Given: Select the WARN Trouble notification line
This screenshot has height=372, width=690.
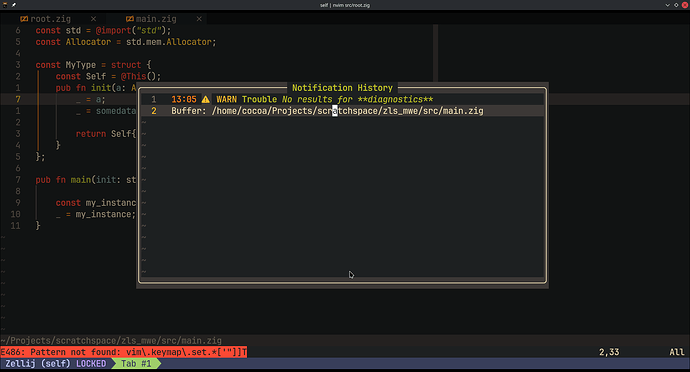Looking at the screenshot, I should tap(342, 99).
